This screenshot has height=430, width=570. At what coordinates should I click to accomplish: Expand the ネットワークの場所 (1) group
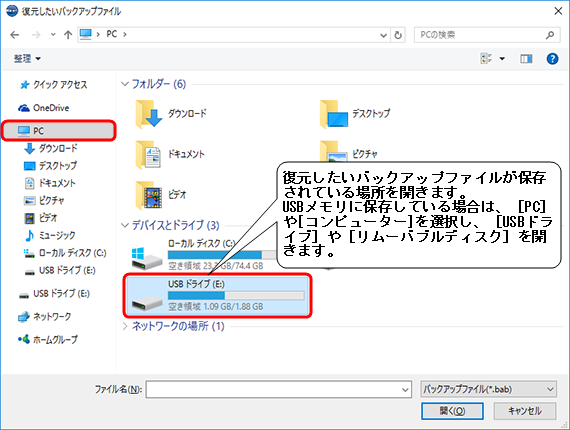(125, 326)
